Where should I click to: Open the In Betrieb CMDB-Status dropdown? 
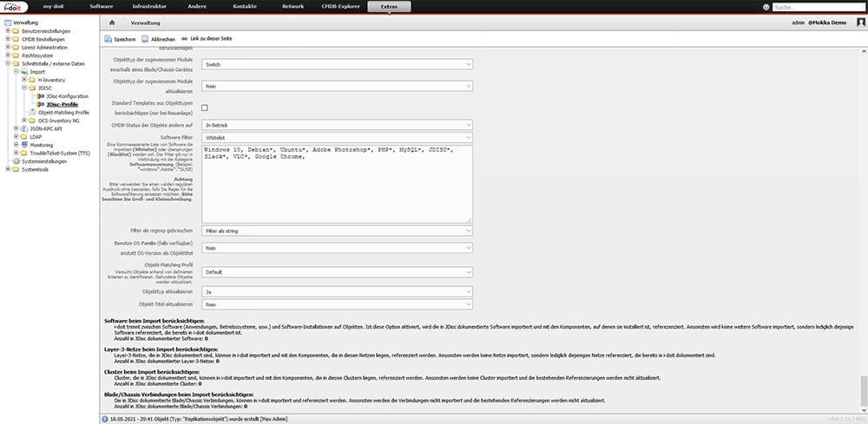(x=337, y=125)
